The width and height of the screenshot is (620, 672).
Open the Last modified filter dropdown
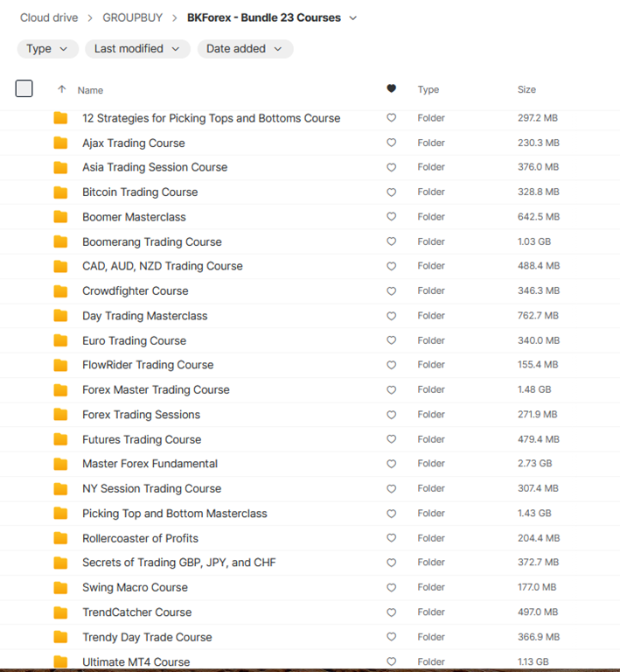(136, 49)
